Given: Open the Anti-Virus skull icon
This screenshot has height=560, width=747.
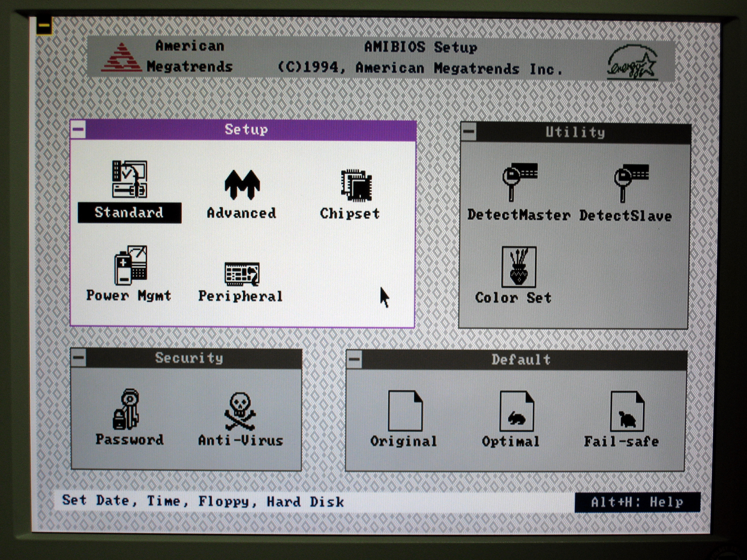Looking at the screenshot, I should tap(240, 411).
